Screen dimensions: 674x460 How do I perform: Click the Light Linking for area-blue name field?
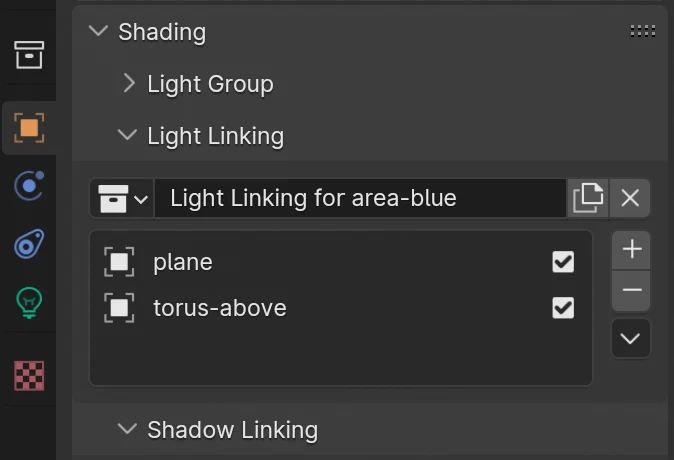click(x=365, y=198)
